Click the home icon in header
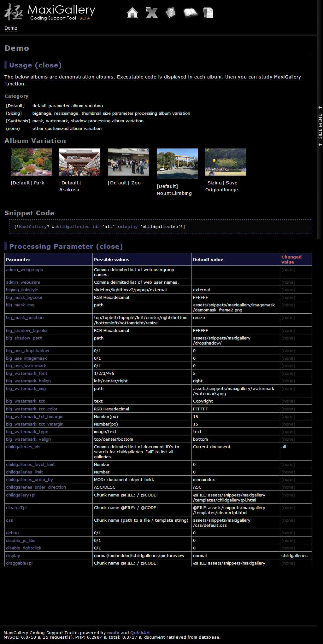323x644 pixels. (x=132, y=13)
